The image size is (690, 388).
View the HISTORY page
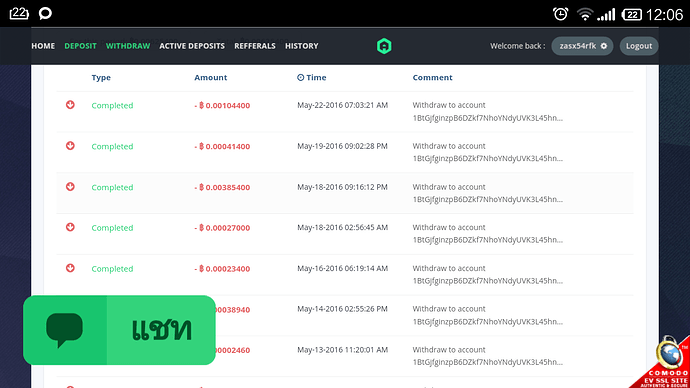click(301, 46)
